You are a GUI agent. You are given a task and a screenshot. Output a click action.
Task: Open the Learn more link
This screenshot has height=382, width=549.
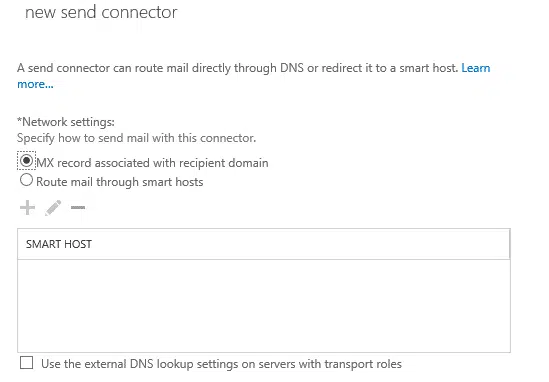coord(475,68)
